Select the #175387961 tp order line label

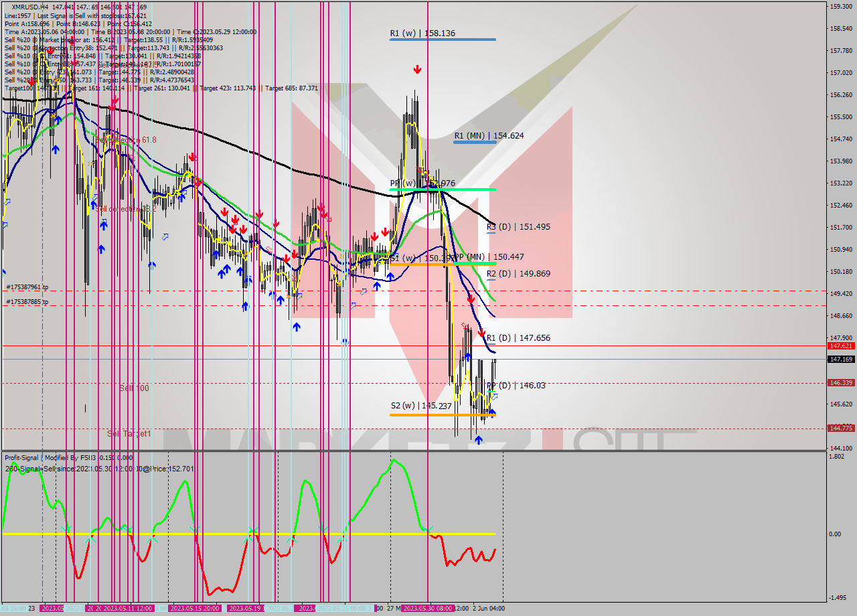(27, 287)
